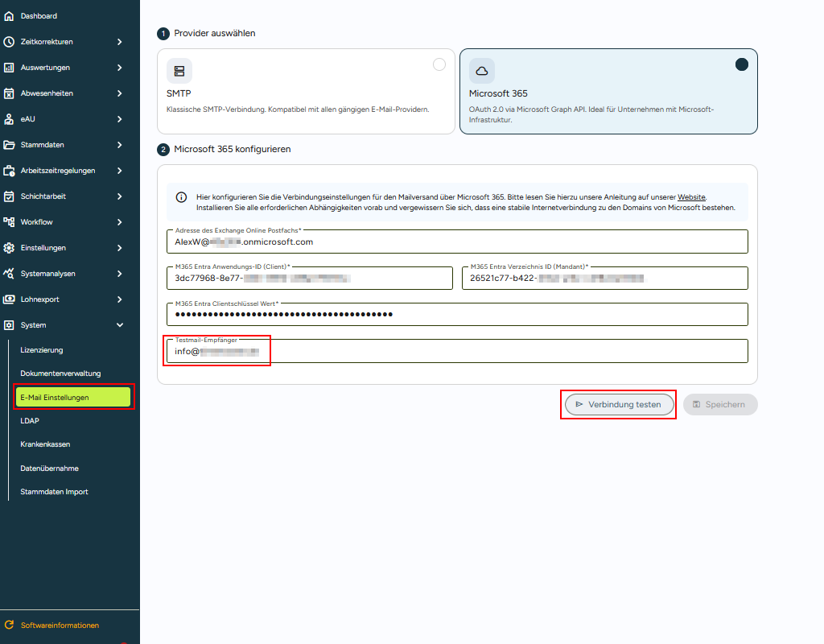Expand the Lohnexport chevron
Image resolution: width=824 pixels, height=644 pixels.
tap(120, 299)
